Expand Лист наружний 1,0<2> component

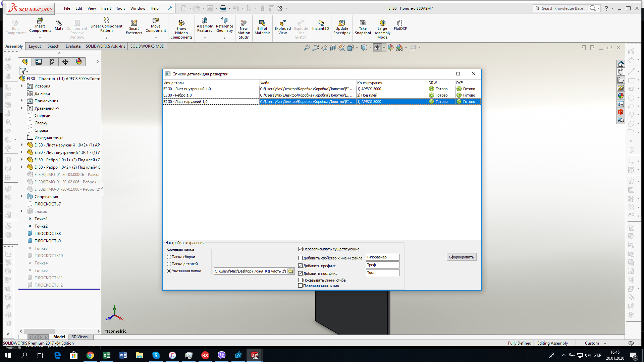(x=22, y=145)
